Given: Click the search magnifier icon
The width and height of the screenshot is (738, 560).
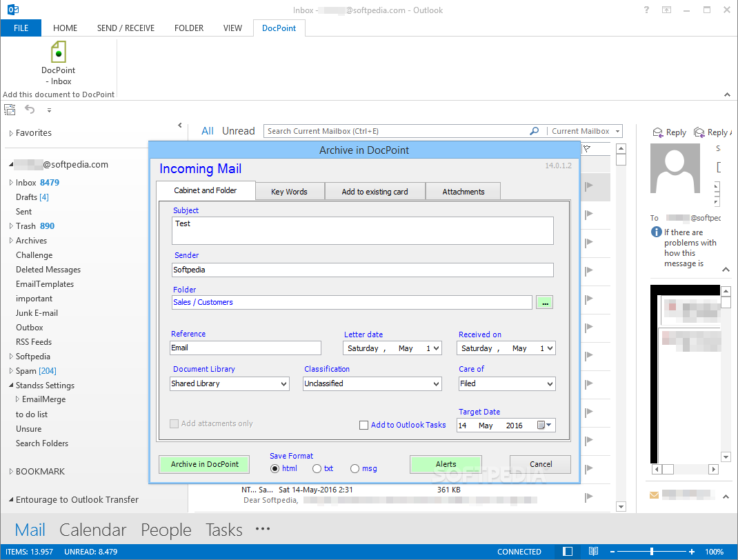Looking at the screenshot, I should click(x=535, y=131).
